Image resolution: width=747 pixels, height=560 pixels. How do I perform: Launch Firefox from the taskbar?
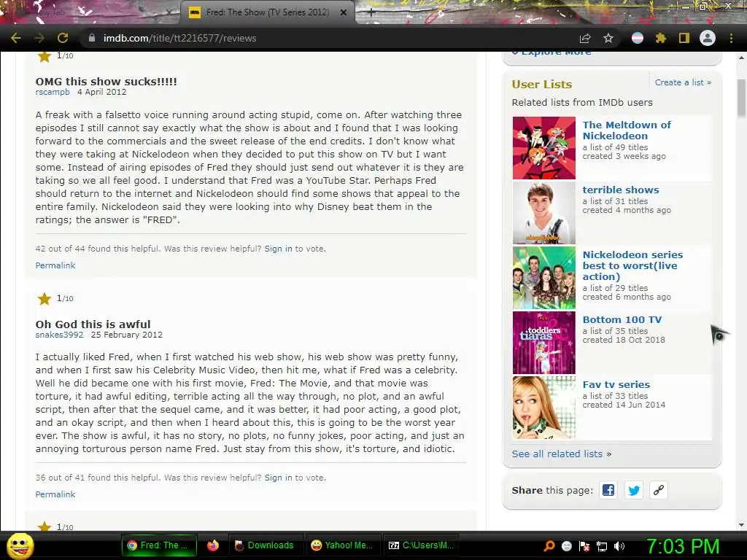(213, 545)
